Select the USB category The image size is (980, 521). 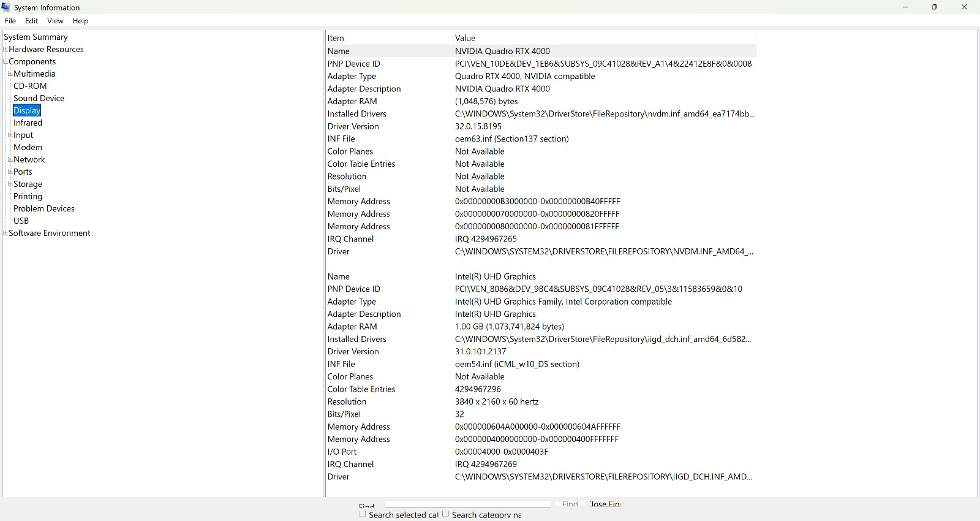[x=21, y=221]
